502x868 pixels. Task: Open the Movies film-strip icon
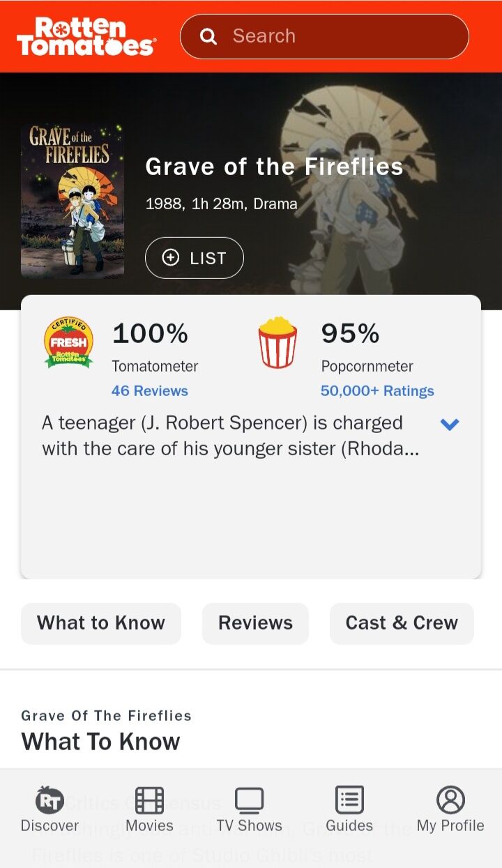(149, 800)
